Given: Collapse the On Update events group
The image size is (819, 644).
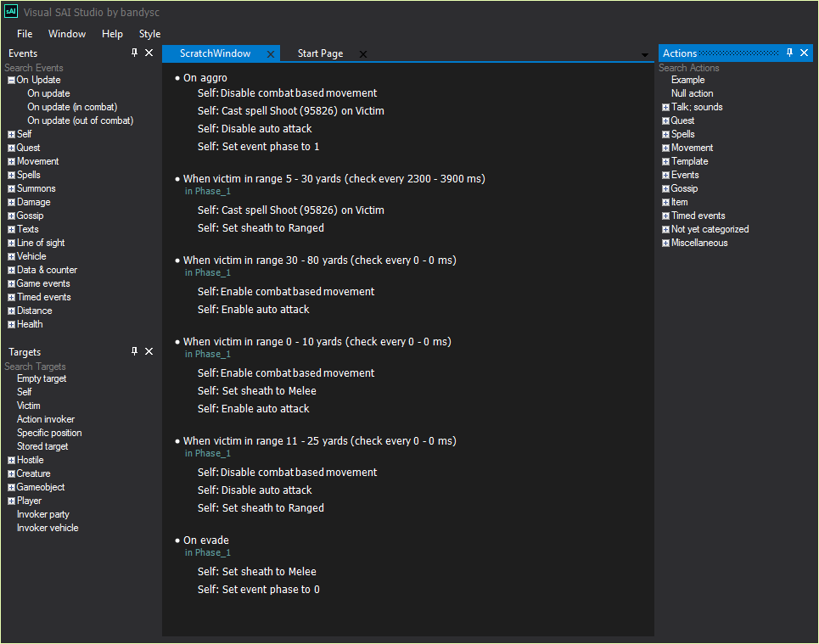Looking at the screenshot, I should tap(11, 80).
